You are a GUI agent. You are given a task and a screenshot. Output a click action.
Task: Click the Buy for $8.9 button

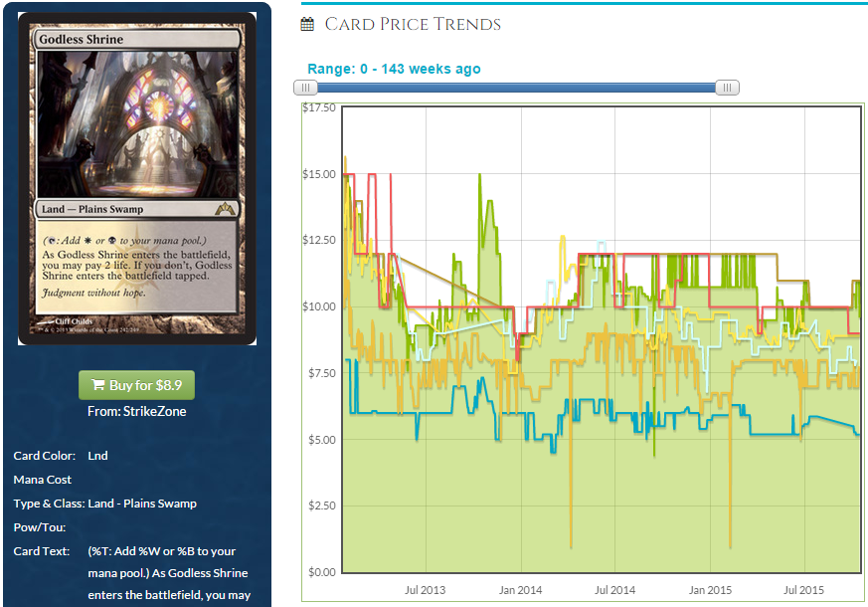(137, 385)
